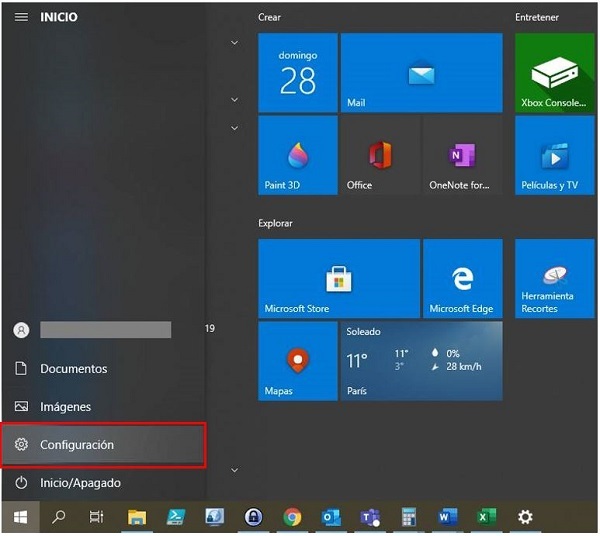Open the Microsoft Store tile
Viewport: 600px width, 536px height.
(338, 278)
